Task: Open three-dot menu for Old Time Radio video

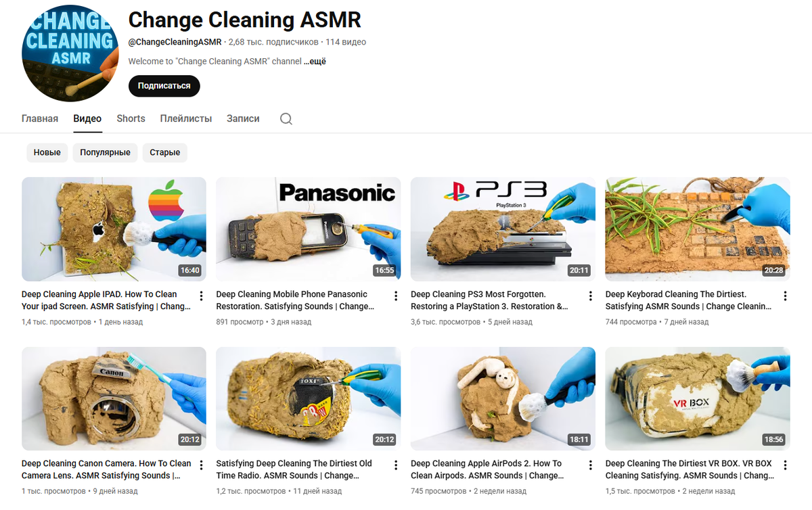Action: pos(396,465)
